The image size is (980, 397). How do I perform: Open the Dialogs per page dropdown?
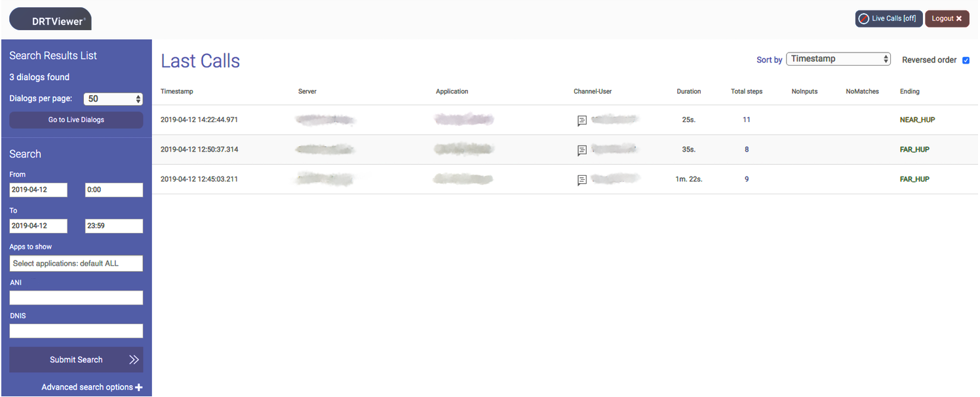(x=113, y=98)
